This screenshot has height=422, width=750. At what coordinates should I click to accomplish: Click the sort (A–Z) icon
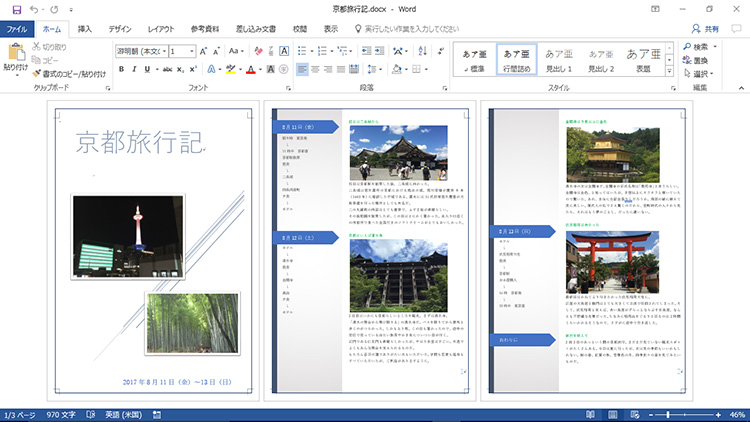(421, 50)
